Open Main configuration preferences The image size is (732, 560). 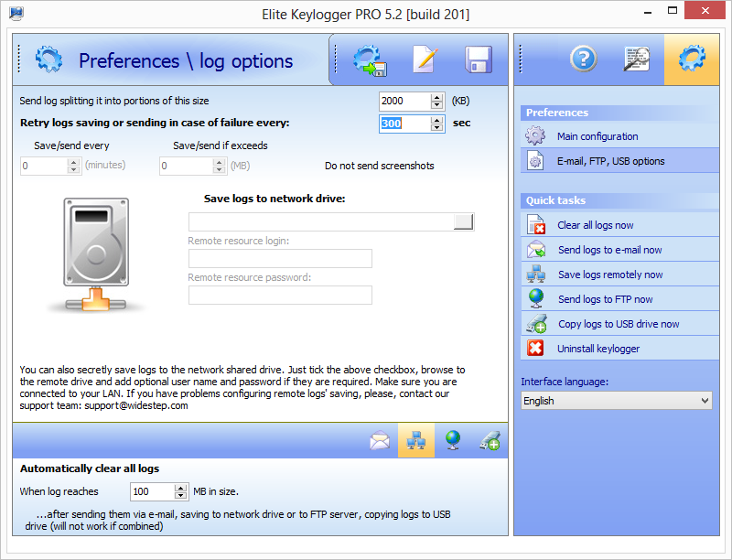tap(597, 136)
